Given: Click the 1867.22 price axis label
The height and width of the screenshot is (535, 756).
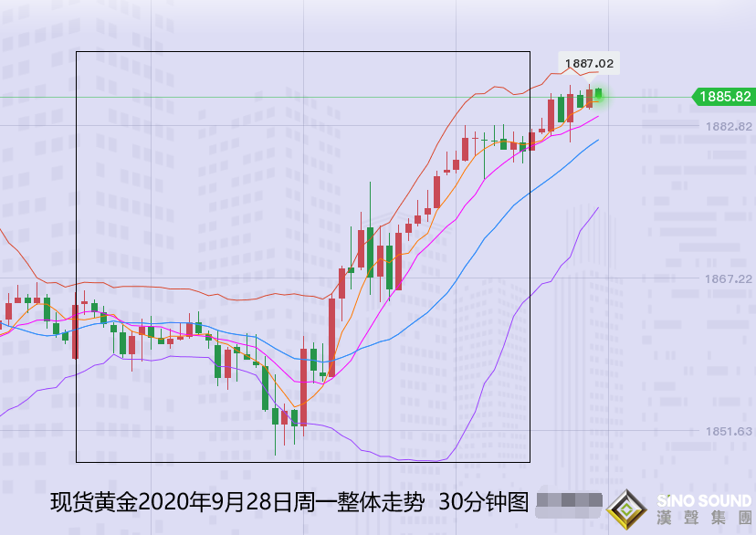Looking at the screenshot, I should point(728,278).
